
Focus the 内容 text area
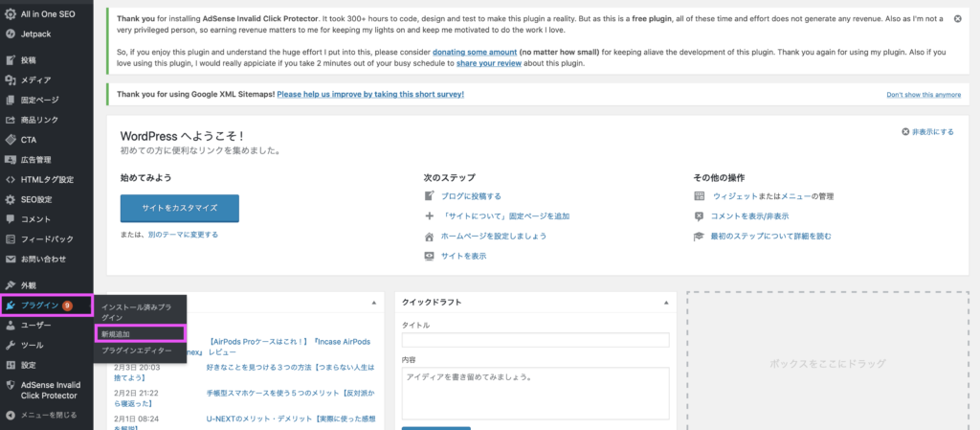pos(536,393)
